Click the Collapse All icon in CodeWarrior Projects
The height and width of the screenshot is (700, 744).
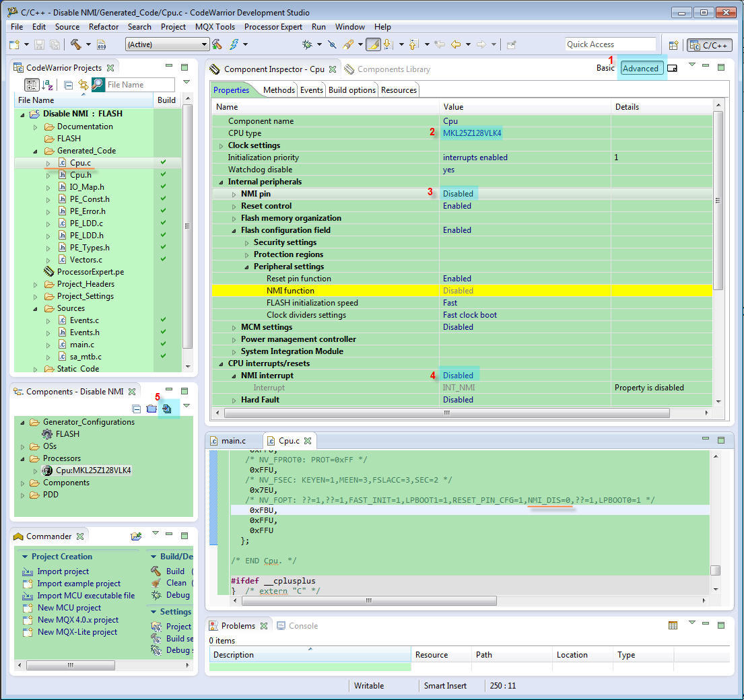pos(68,85)
